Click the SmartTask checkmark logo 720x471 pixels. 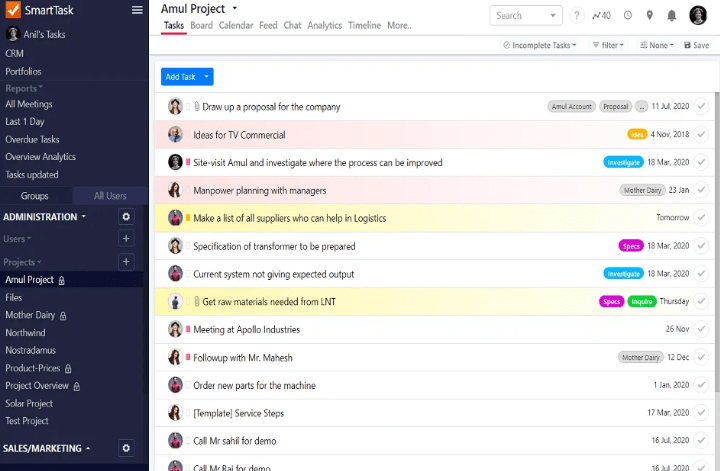pyautogui.click(x=13, y=10)
